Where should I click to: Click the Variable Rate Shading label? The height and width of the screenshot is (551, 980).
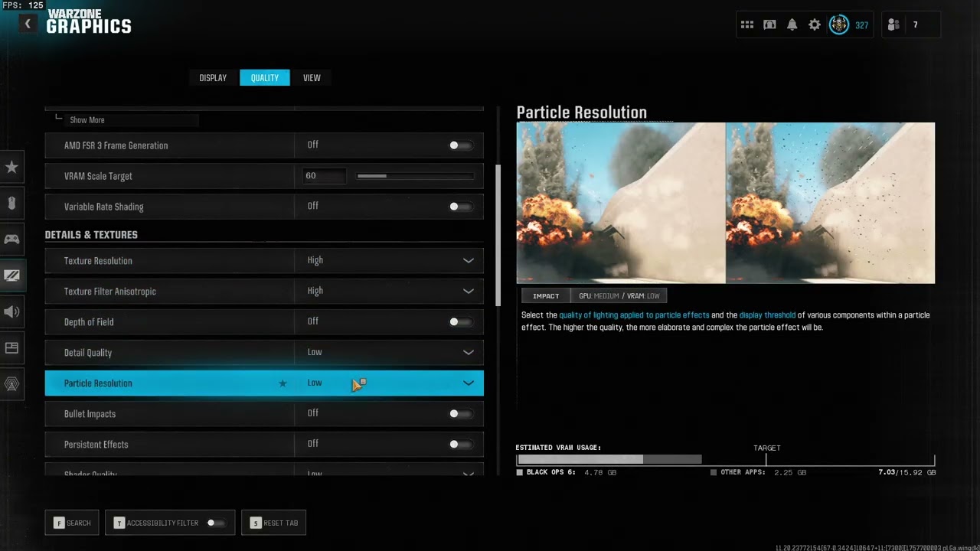(104, 207)
